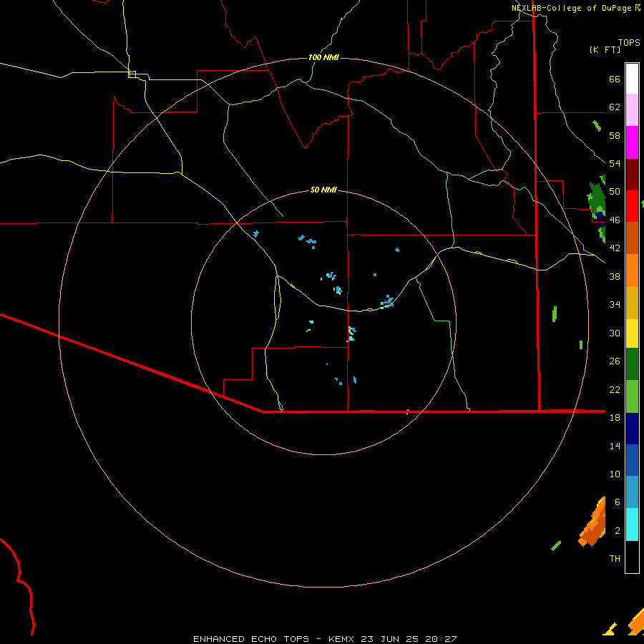Select the dark red legend swatch
Screen dimensions: 644x644
click(x=632, y=175)
